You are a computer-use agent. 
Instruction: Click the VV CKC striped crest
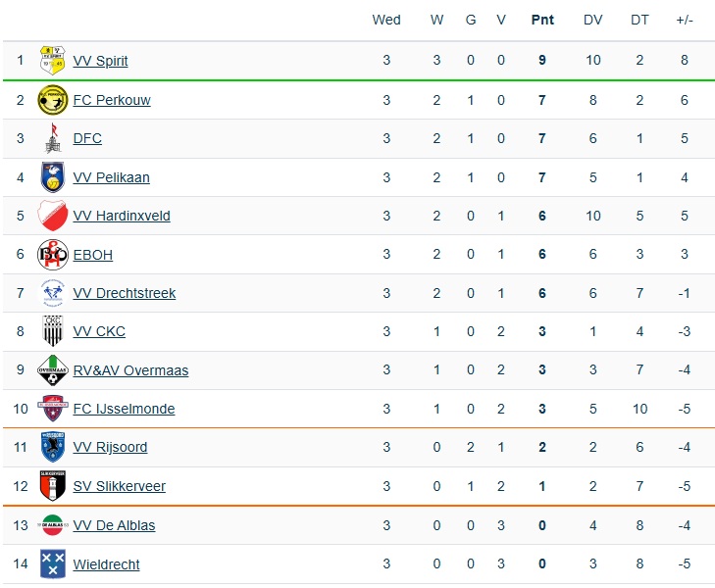tap(52, 331)
